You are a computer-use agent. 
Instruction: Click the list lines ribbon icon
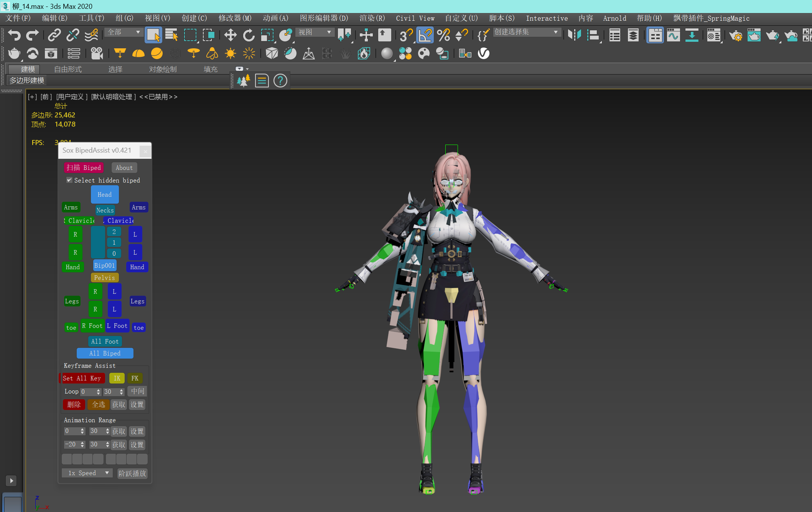pos(262,81)
